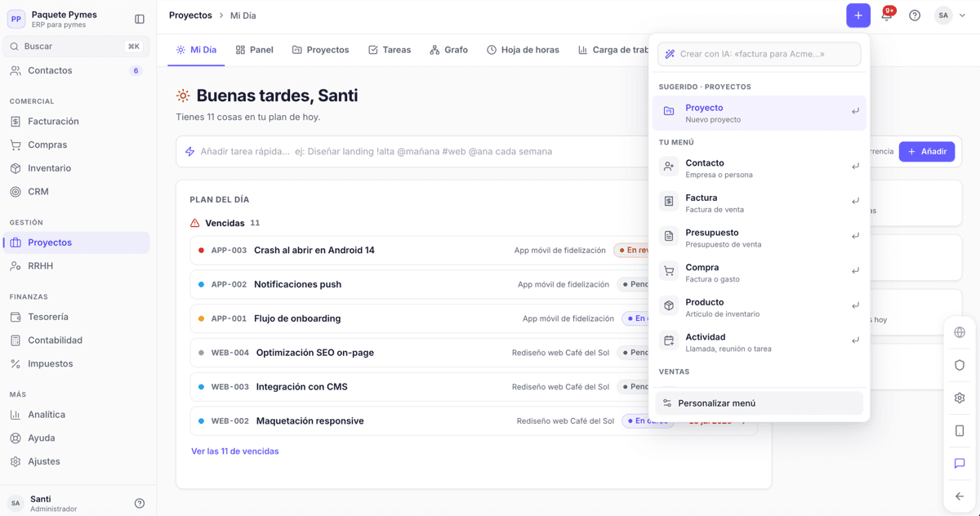Open the help question-mark icon in top bar

point(915,16)
